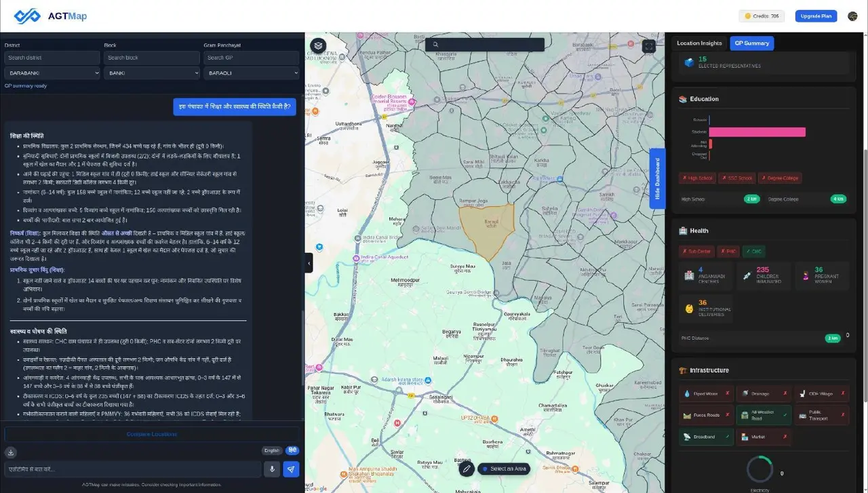Click the credits coin icon
Image resolution: width=868 pixels, height=493 pixels.
[748, 16]
